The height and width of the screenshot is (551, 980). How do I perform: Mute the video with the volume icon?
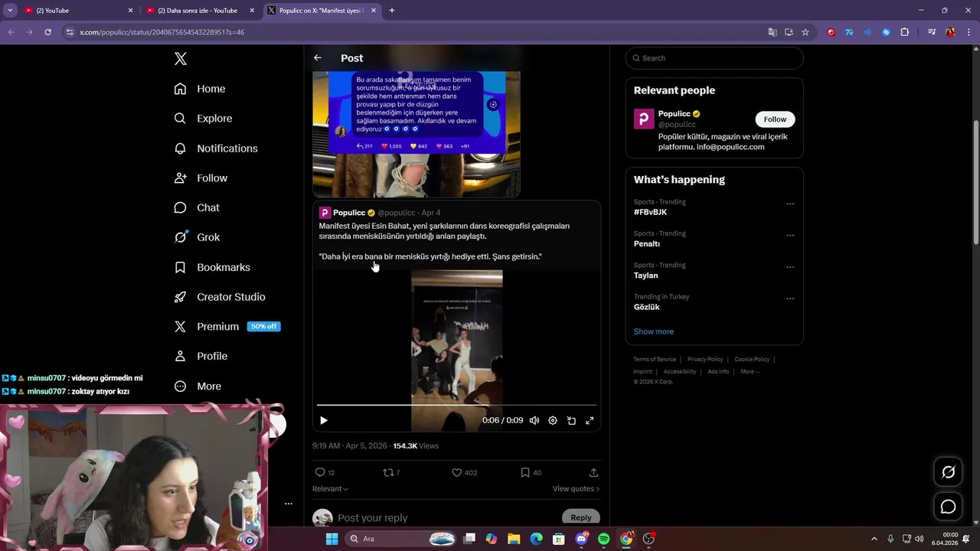[534, 420]
